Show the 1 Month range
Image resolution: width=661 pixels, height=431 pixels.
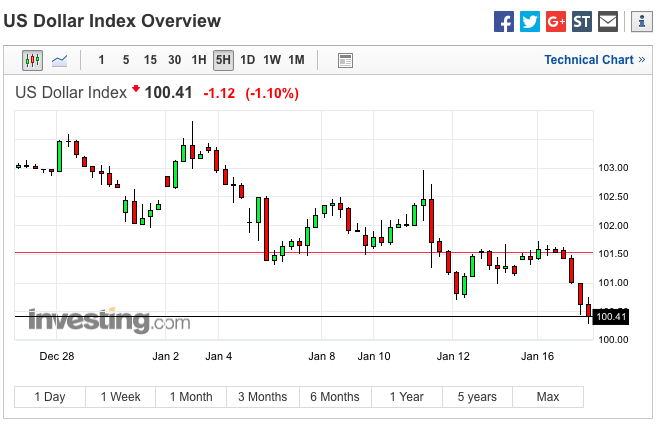(x=191, y=397)
